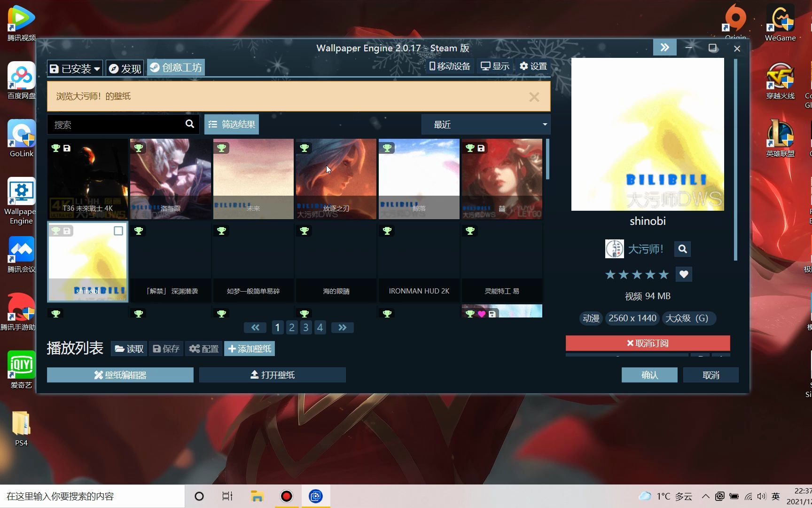Viewport: 812px width, 508px height.
Task: Click the Windows taskbar search box
Action: pos(92,496)
